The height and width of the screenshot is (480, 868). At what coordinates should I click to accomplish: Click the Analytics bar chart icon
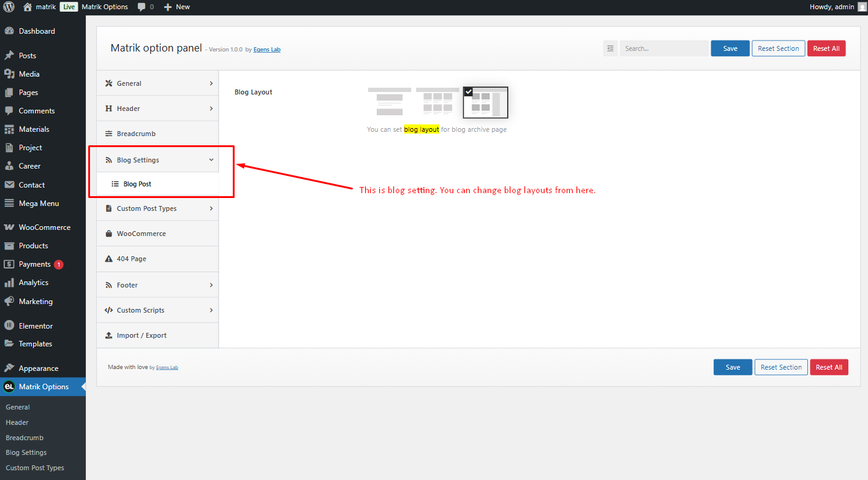coord(9,283)
